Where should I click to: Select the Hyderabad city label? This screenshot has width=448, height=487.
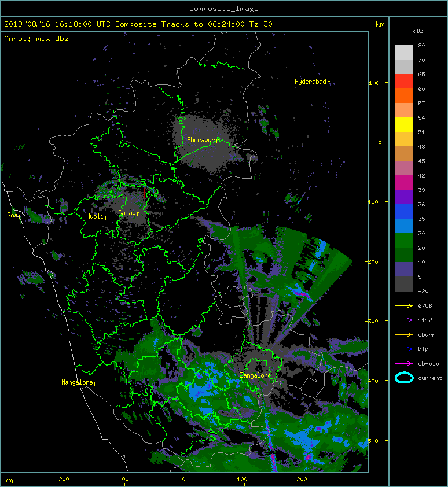[x=312, y=82]
